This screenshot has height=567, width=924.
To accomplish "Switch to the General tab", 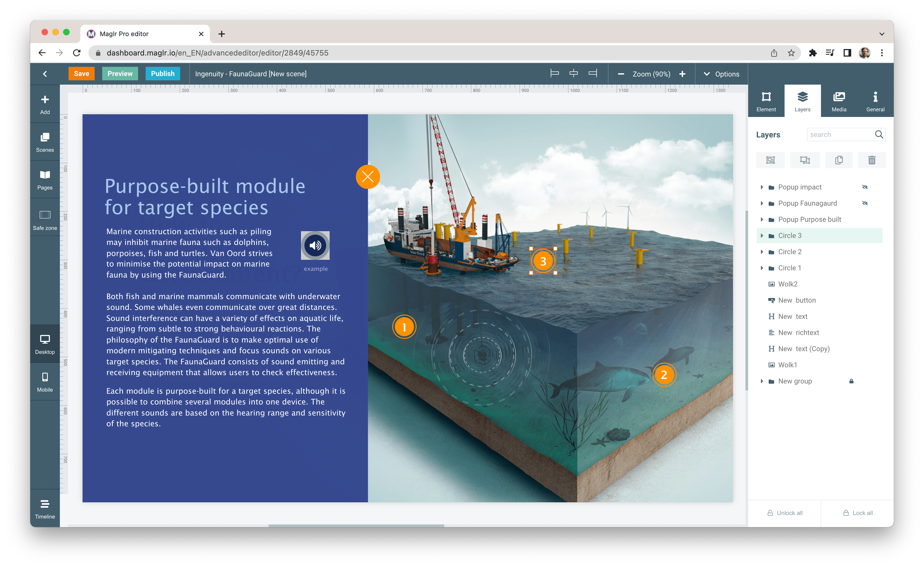I will click(875, 101).
